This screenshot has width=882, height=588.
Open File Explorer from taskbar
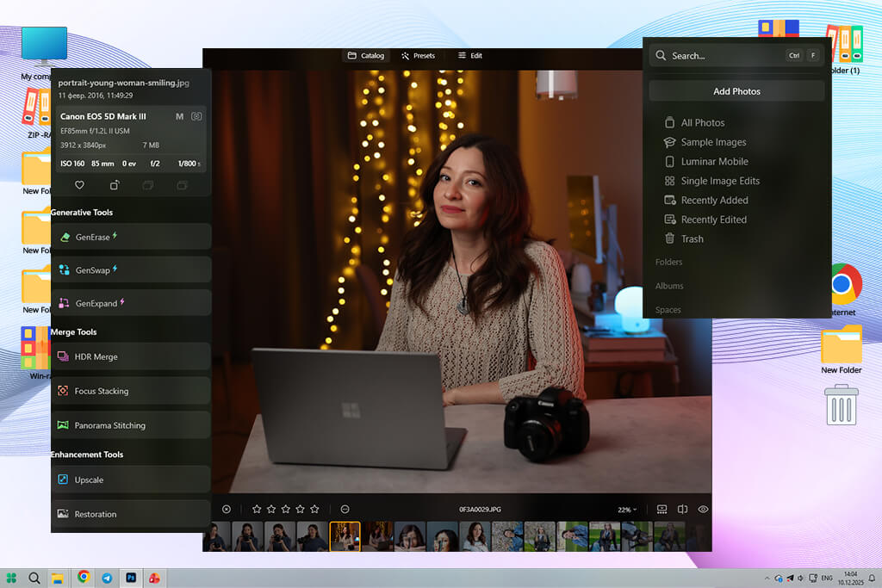pyautogui.click(x=58, y=578)
